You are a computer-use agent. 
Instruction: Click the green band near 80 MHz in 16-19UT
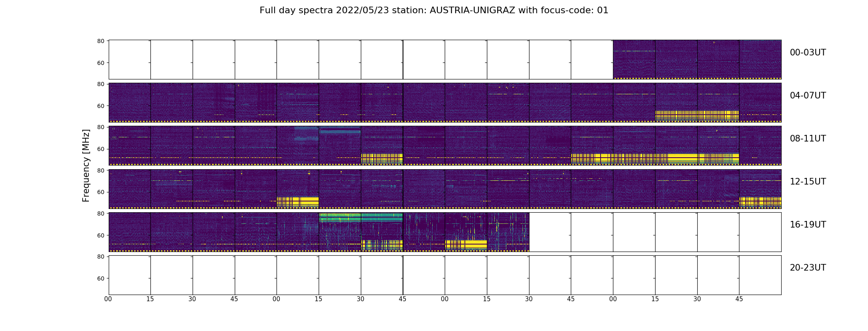click(x=361, y=218)
